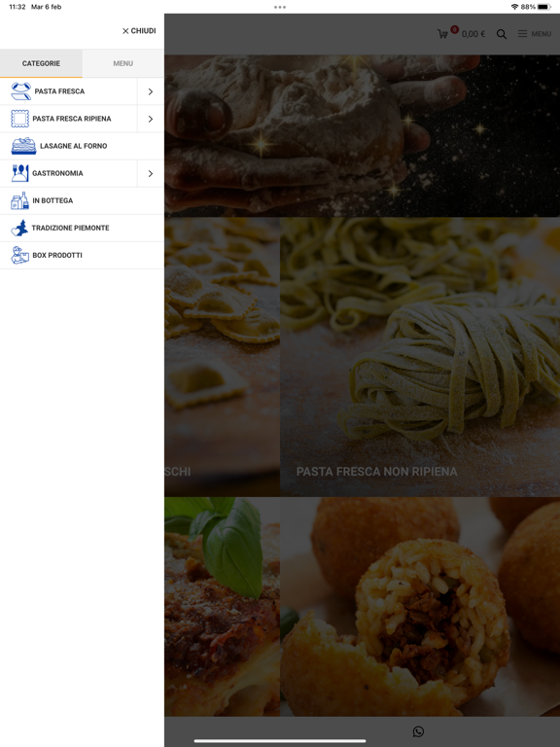Image resolution: width=560 pixels, height=747 pixels.
Task: Click the Gastronomia cutlery icon
Action: point(20,173)
